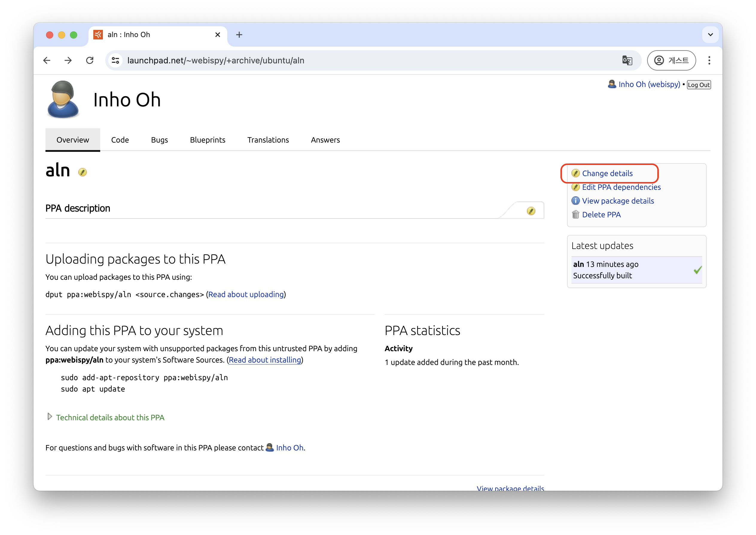Viewport: 756px width, 535px height.
Task: Open the Read about installing link
Action: tap(265, 360)
